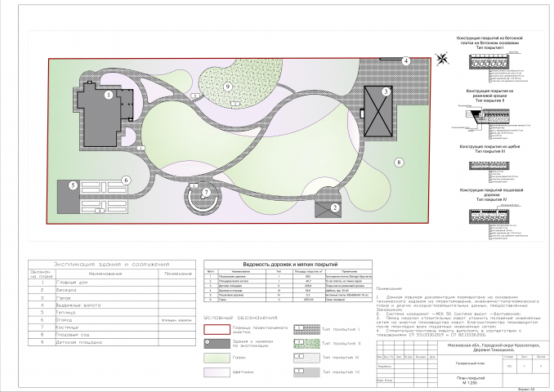The height and width of the screenshot is (392, 554).
Task: Click the gazebo square near bottom path
Action: [328, 209]
